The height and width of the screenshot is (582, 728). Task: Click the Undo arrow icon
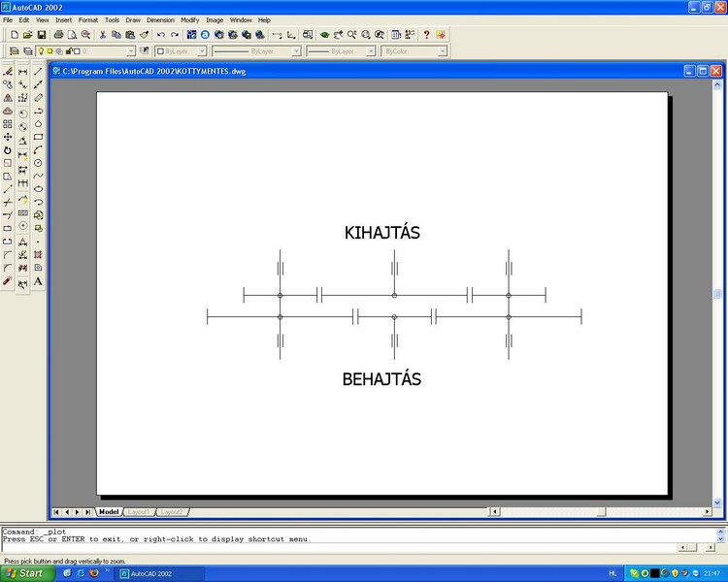160,35
